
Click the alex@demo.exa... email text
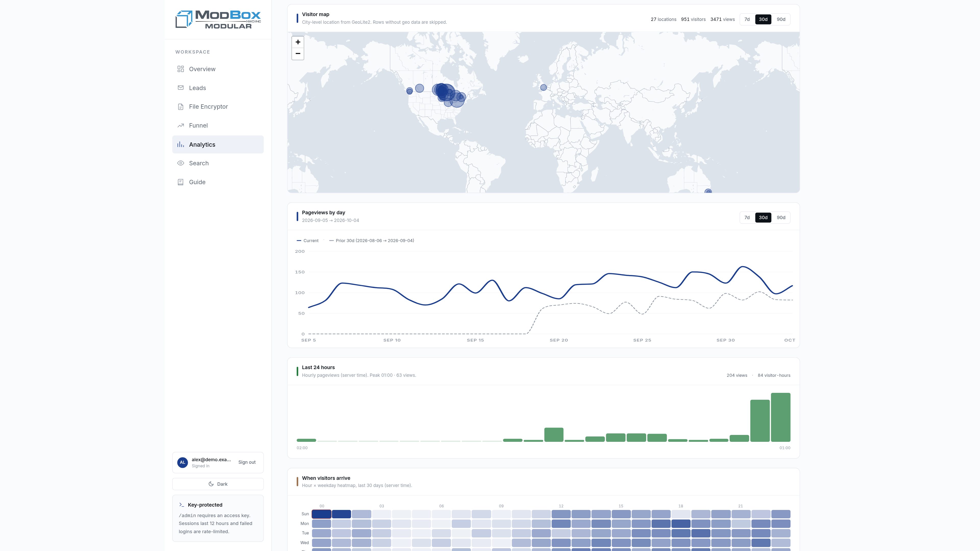coord(211,459)
